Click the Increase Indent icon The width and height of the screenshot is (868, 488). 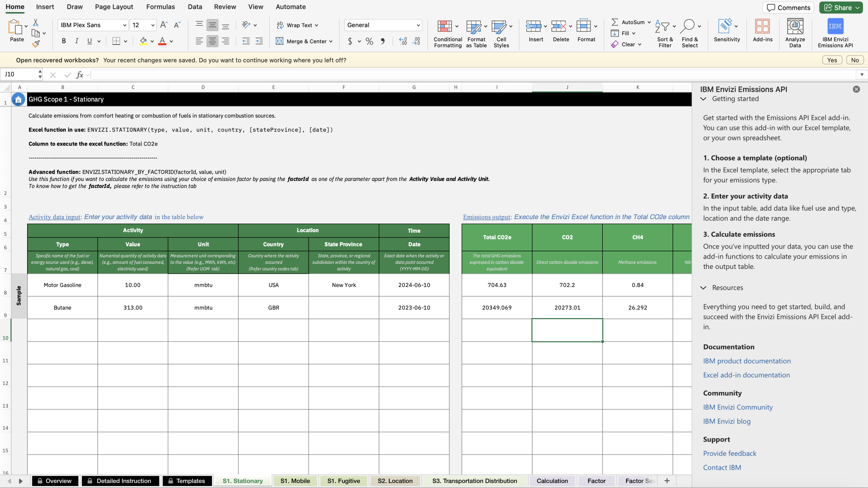(x=259, y=41)
